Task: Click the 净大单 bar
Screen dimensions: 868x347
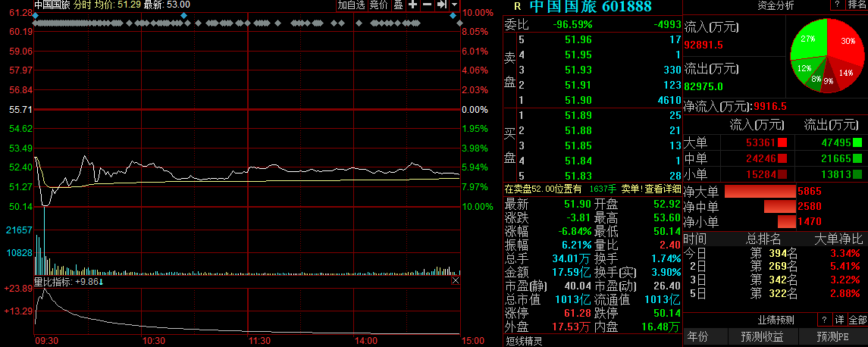Action: pos(760,192)
